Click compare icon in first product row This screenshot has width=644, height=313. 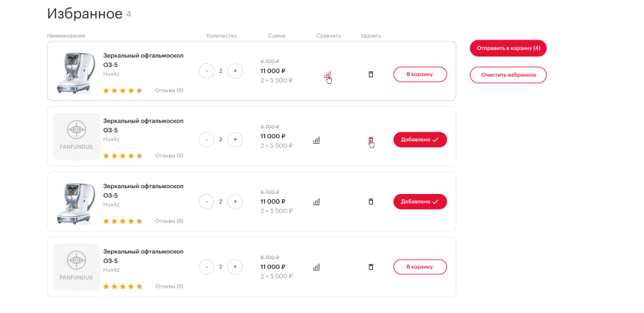point(326,74)
